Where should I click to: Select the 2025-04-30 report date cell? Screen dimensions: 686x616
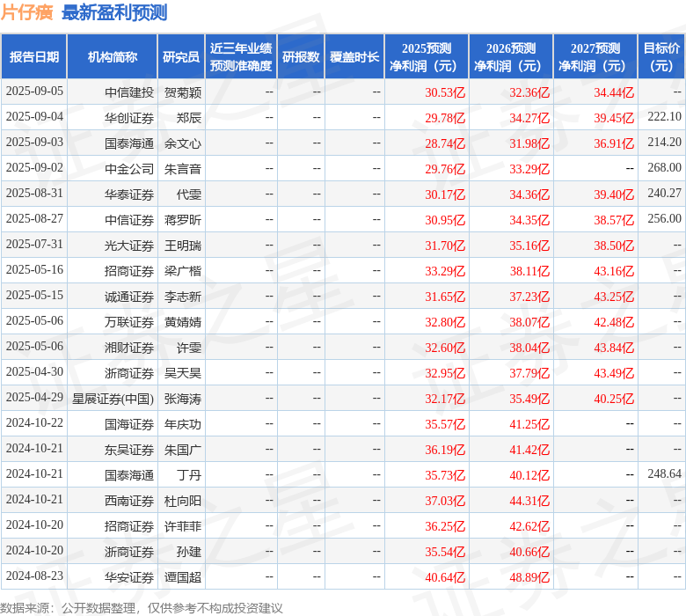(x=34, y=371)
